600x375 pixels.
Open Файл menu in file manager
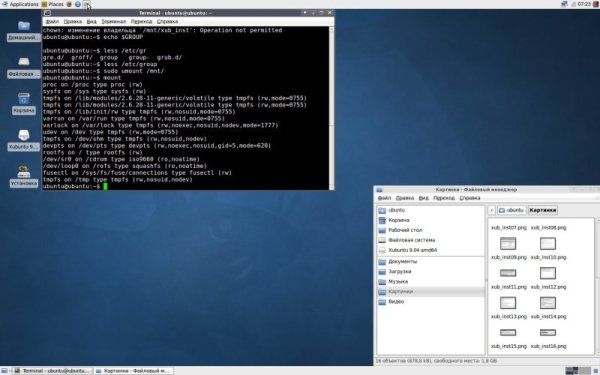point(385,198)
